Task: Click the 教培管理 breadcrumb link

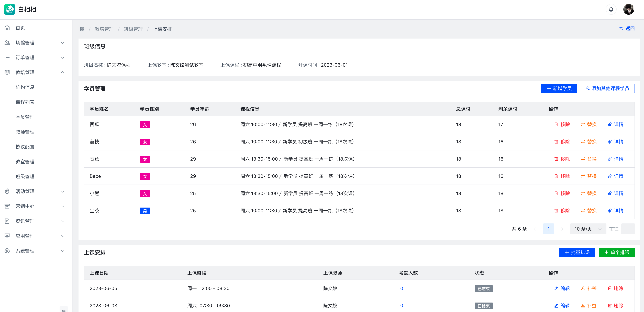Action: click(104, 29)
